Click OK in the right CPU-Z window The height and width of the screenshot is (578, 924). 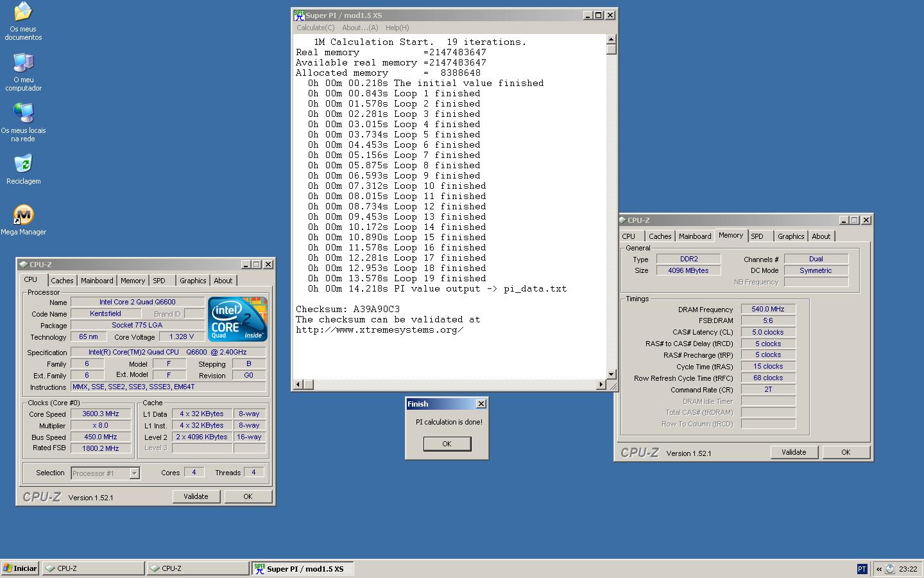pyautogui.click(x=846, y=452)
